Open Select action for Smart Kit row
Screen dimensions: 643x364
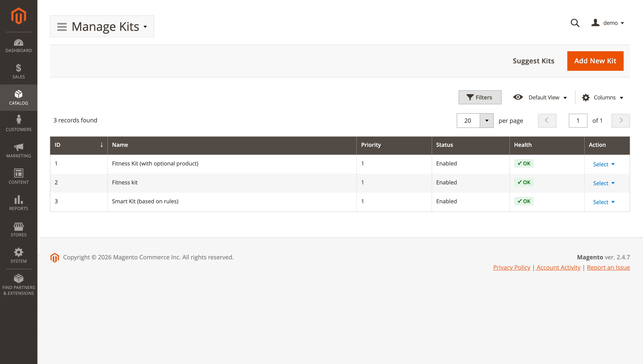[603, 202]
